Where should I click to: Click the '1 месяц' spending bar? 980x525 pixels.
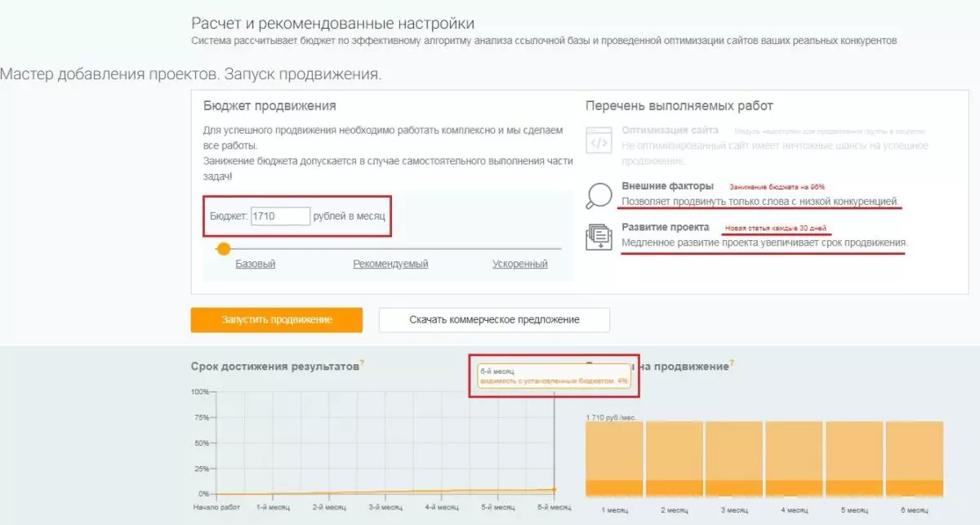pos(615,459)
